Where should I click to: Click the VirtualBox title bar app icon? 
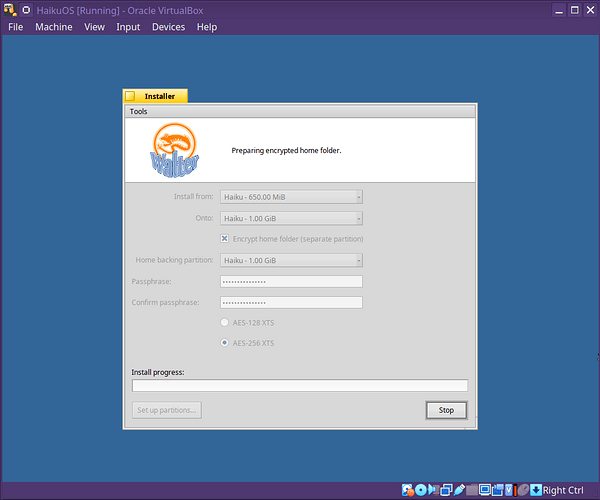10,10
